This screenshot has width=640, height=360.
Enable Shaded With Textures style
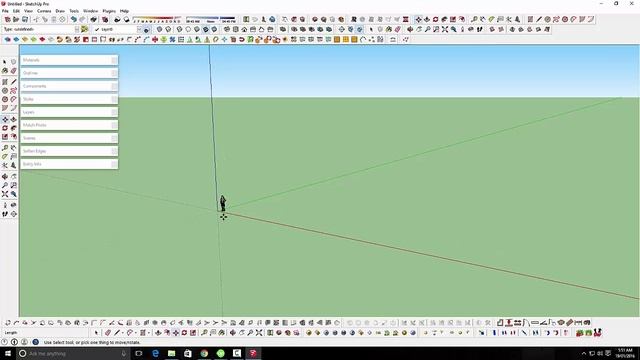coord(205,29)
